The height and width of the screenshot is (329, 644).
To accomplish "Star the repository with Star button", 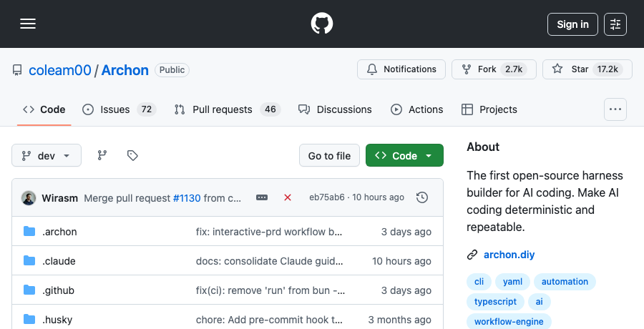I will coord(587,69).
